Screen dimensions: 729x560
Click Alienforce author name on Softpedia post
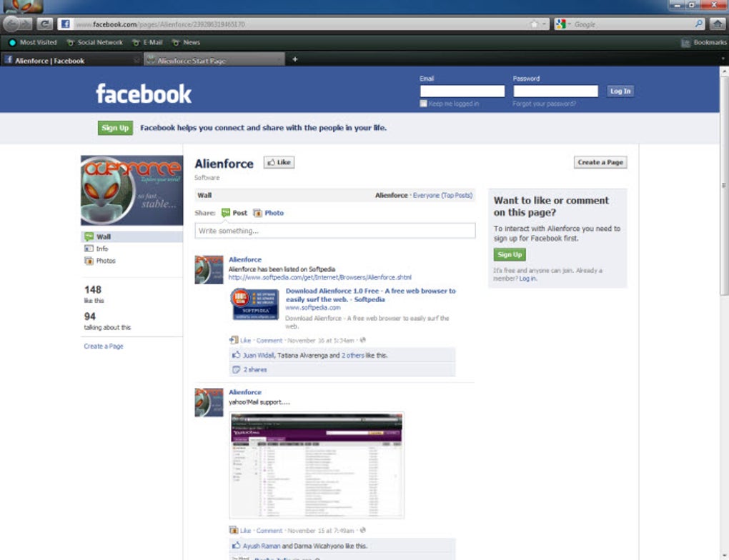(x=245, y=260)
